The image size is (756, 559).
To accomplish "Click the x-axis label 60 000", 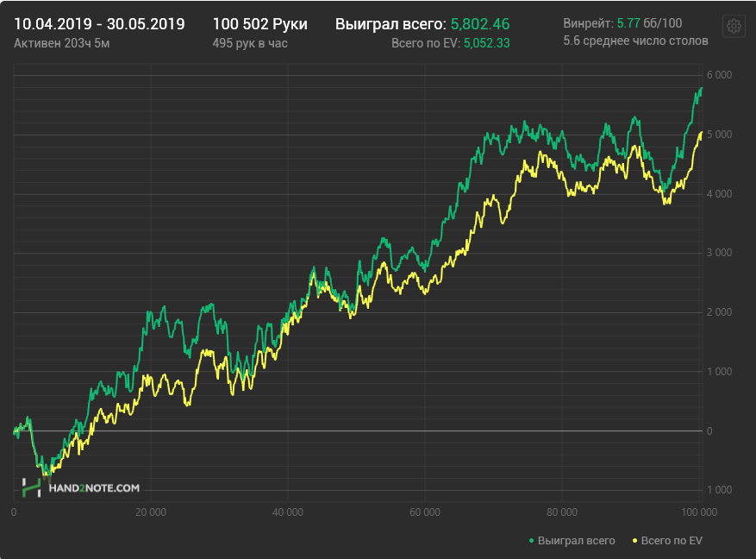I will pyautogui.click(x=425, y=512).
